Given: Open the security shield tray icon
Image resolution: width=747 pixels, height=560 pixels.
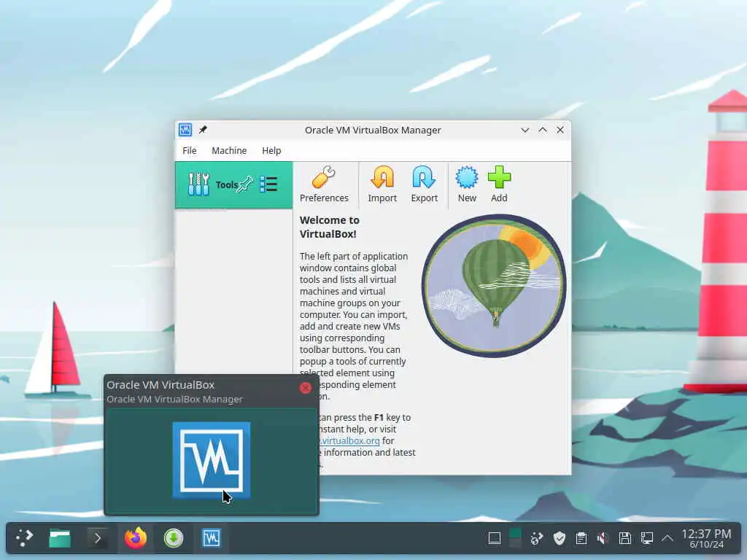Looking at the screenshot, I should click(560, 539).
